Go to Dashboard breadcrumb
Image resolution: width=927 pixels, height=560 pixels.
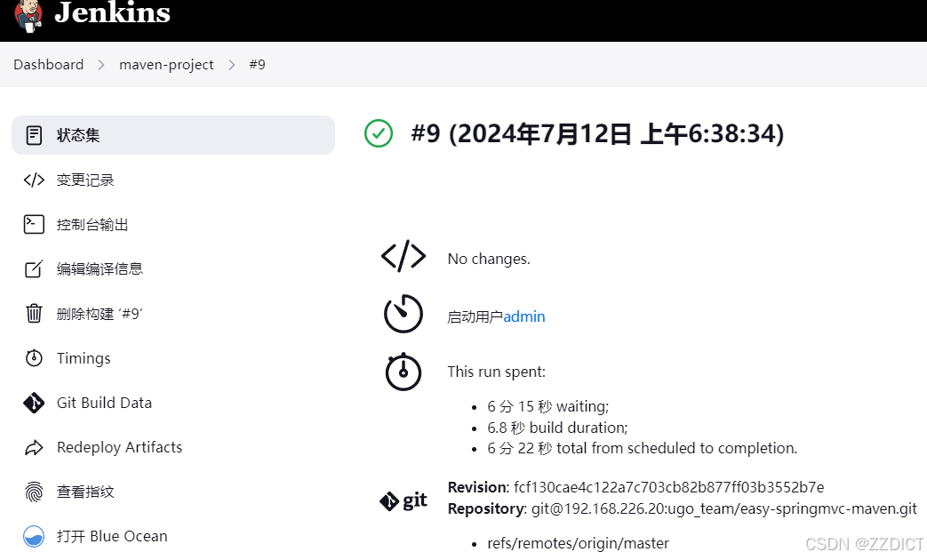coord(49,65)
